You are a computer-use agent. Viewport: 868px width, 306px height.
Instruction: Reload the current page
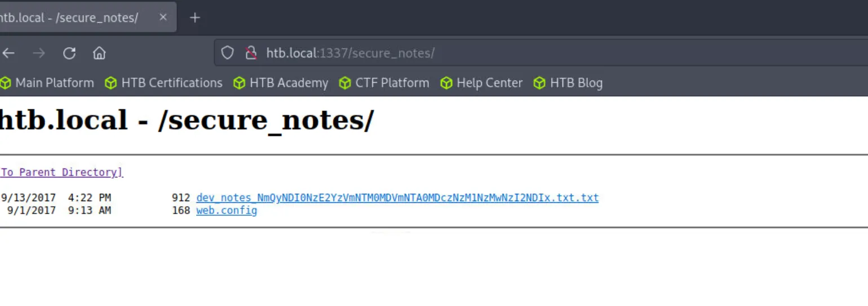[69, 54]
